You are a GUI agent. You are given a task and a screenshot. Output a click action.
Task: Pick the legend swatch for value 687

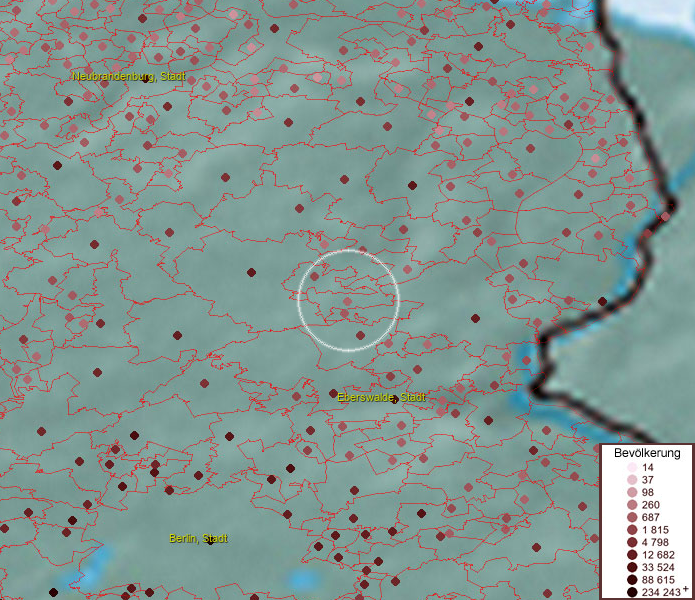click(633, 517)
